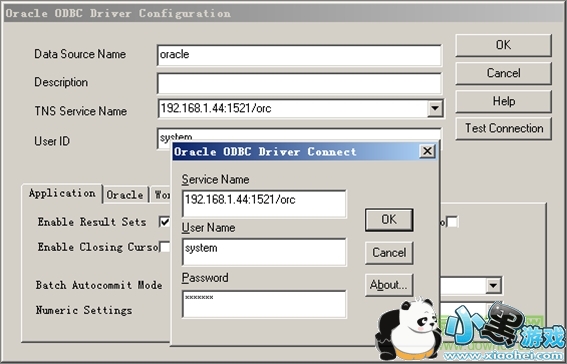Click the Data Source Name field

[299, 55]
